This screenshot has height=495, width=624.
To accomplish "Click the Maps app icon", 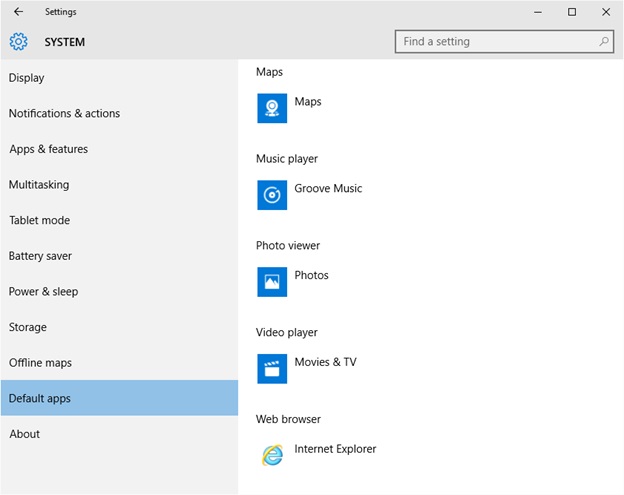I will 272,108.
